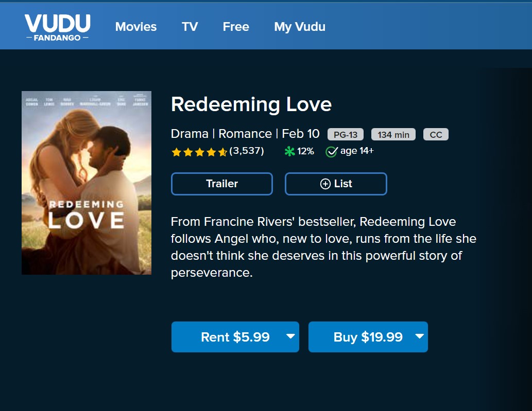Click the green Rotten Tomatoes splat icon
The width and height of the screenshot is (532, 411).
(x=290, y=151)
